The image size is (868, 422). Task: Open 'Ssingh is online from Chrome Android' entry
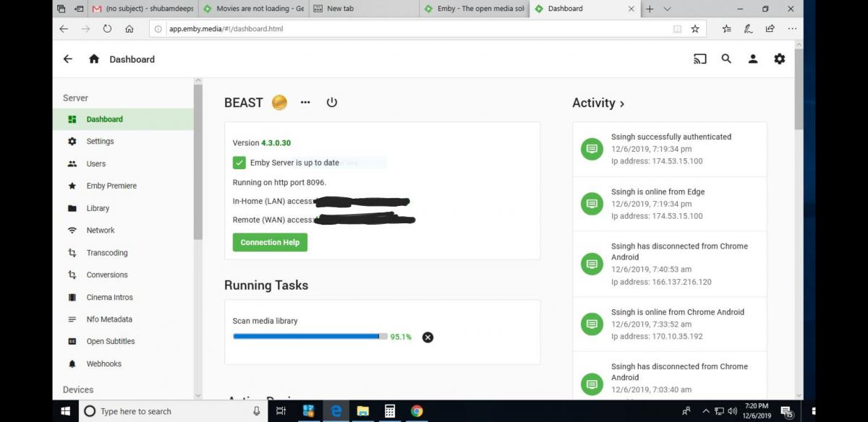(670, 324)
